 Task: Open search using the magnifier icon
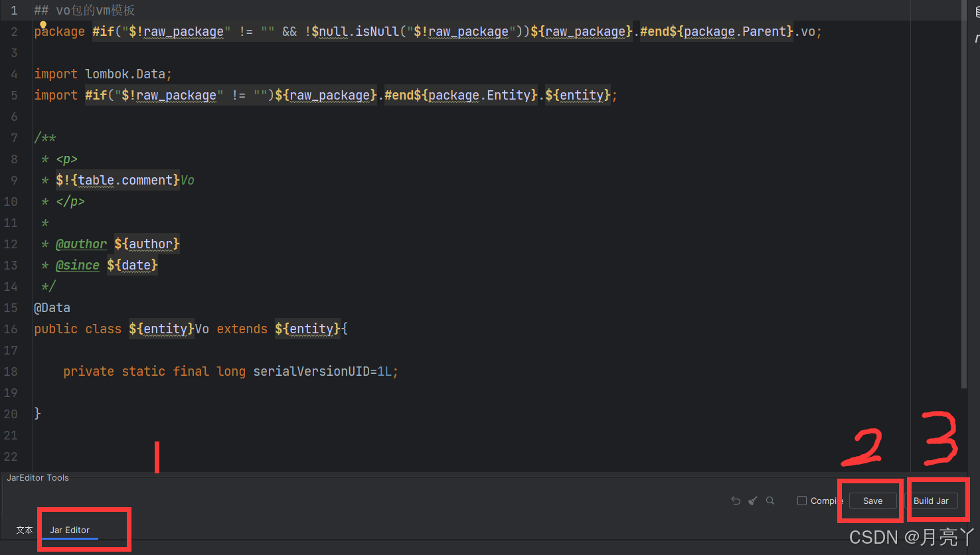770,500
